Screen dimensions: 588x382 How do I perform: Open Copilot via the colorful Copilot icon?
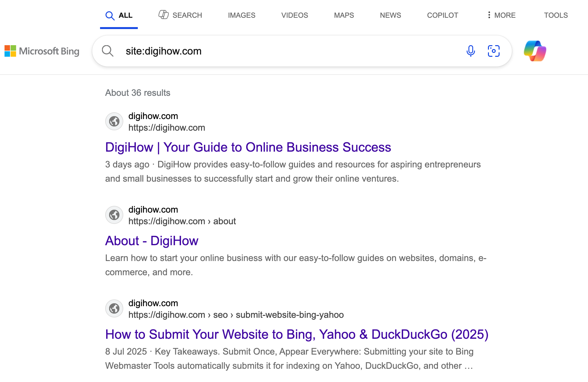[x=535, y=51]
